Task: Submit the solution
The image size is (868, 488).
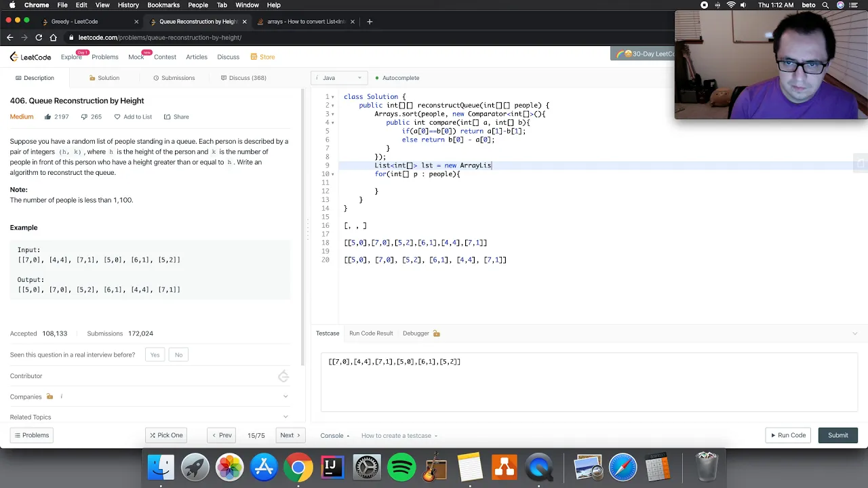Action: point(837,435)
